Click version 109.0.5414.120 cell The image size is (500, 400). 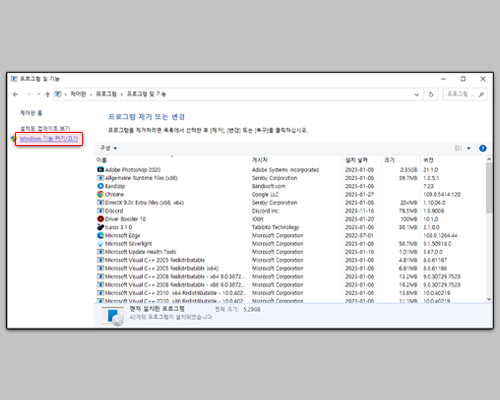pos(442,194)
